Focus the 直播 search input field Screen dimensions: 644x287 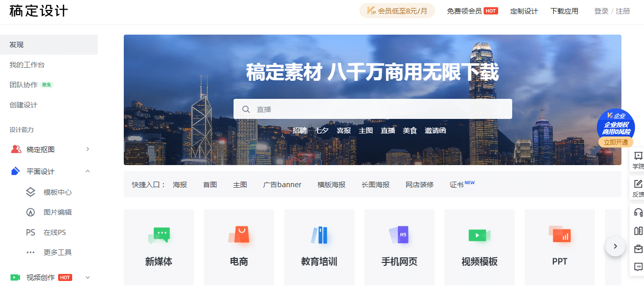pyautogui.click(x=373, y=109)
